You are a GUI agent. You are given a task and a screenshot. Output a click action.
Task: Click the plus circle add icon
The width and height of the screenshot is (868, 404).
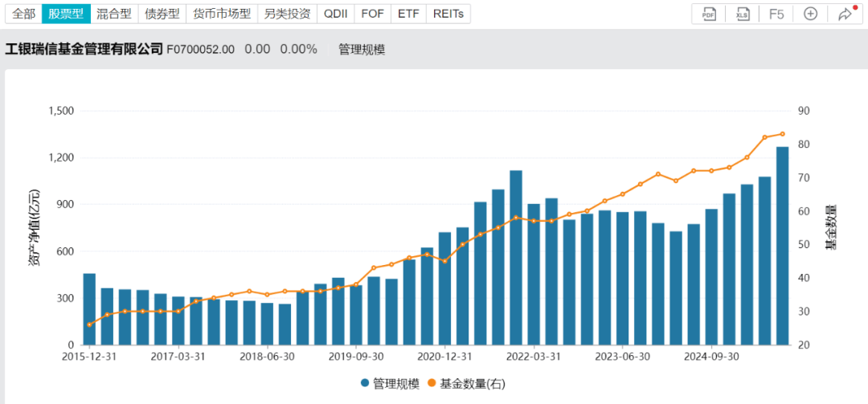point(810,14)
